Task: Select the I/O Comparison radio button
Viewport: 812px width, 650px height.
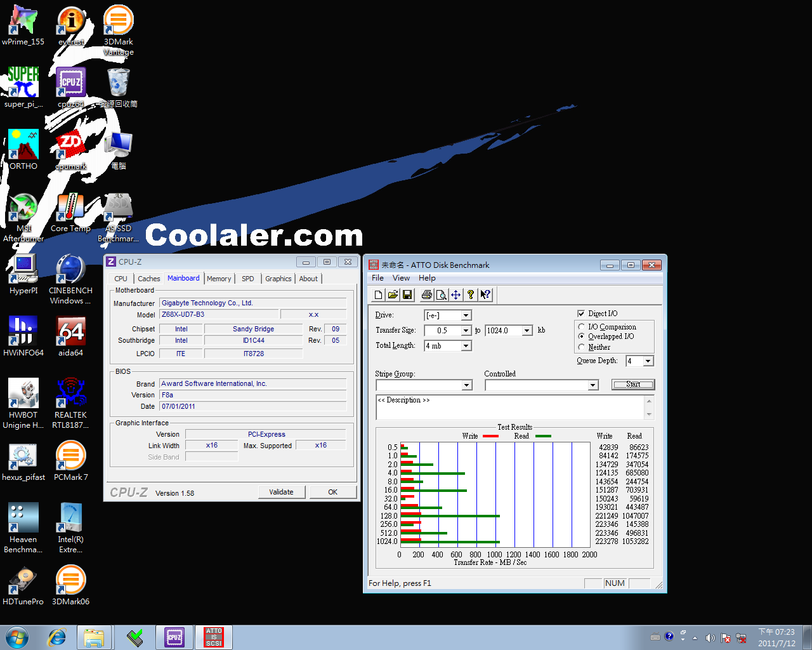Action: tap(581, 327)
